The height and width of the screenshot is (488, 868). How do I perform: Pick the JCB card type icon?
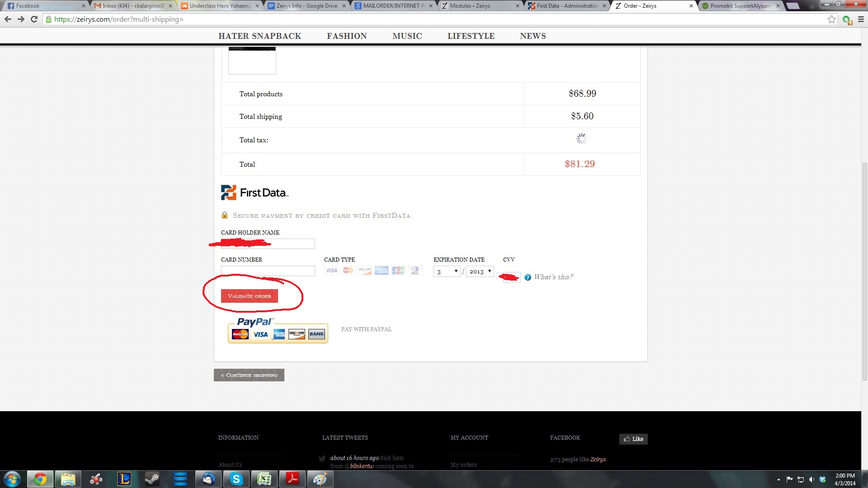click(398, 271)
